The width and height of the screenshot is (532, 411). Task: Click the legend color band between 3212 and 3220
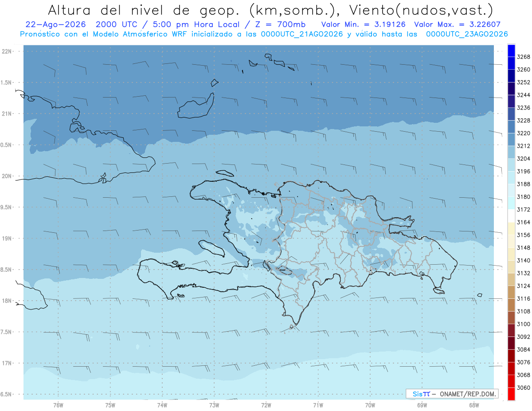511,139
